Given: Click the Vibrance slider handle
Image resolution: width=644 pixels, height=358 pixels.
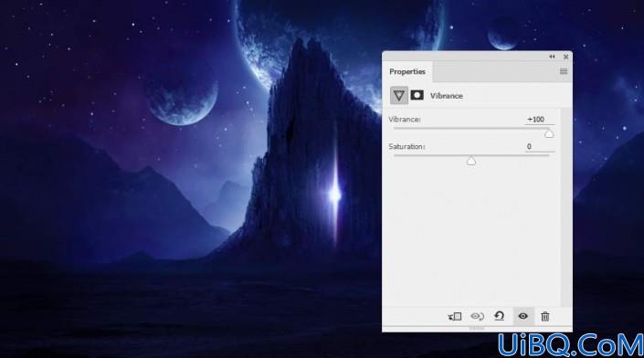Looking at the screenshot, I should click(549, 134).
